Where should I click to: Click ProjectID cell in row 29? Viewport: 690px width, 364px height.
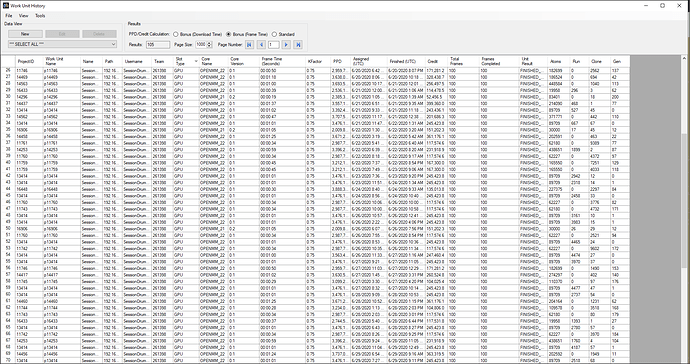coord(29,90)
